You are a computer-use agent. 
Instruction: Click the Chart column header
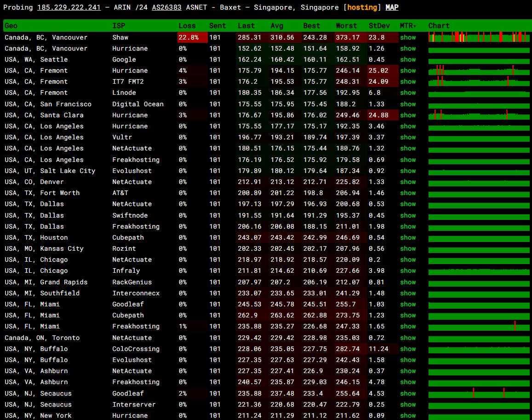tap(439, 26)
